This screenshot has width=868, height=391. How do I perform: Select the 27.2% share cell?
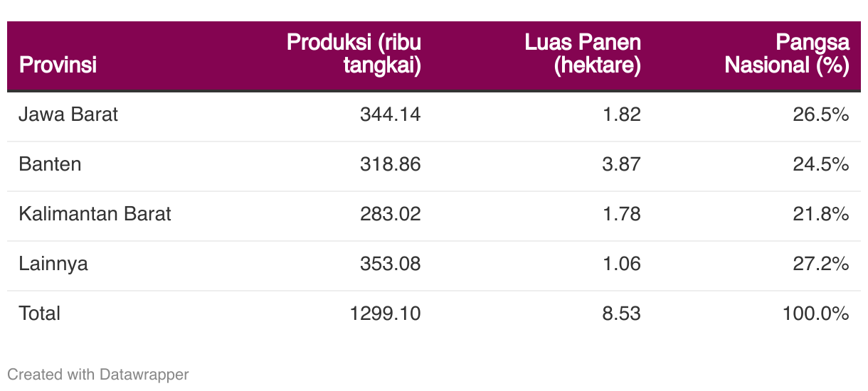click(821, 264)
